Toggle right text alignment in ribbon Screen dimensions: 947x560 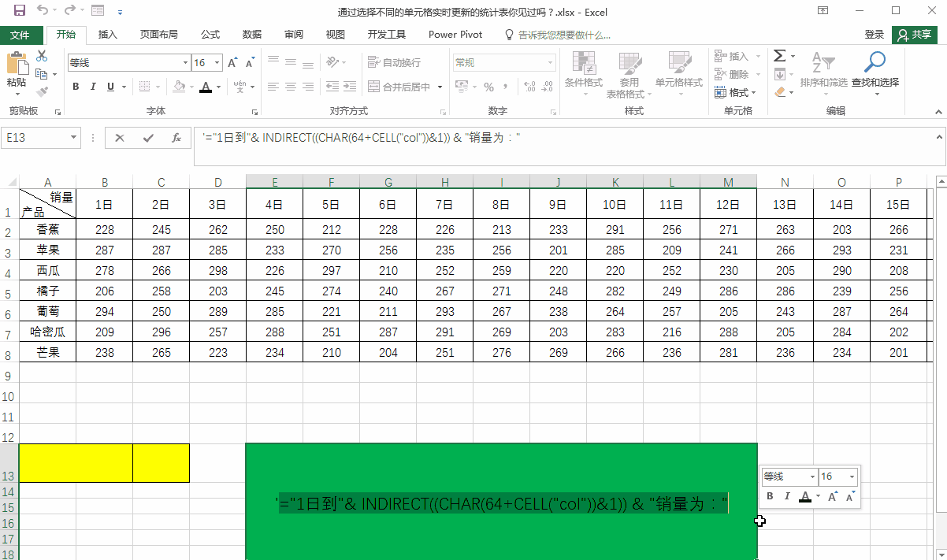(308, 87)
